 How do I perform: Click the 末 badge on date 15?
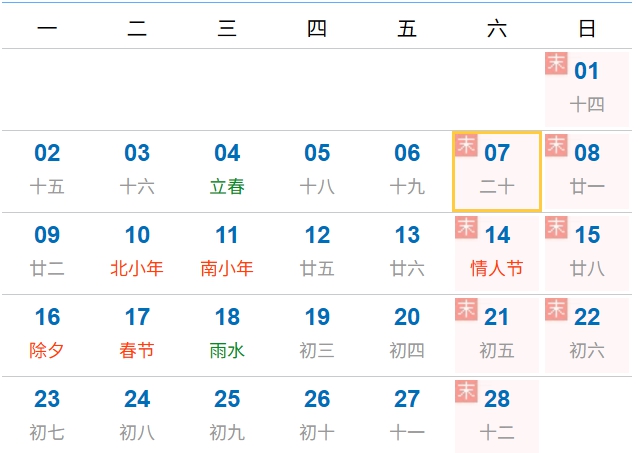[556, 227]
